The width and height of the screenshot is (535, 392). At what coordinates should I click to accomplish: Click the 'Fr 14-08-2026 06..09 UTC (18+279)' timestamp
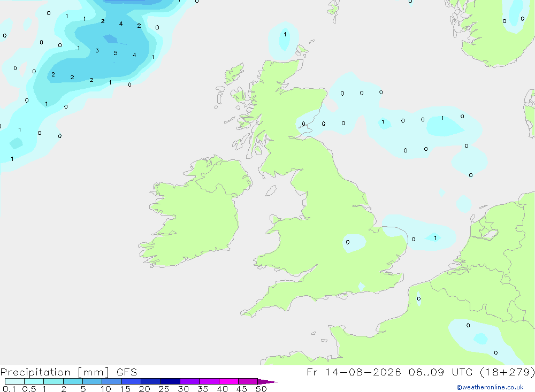click(x=421, y=372)
